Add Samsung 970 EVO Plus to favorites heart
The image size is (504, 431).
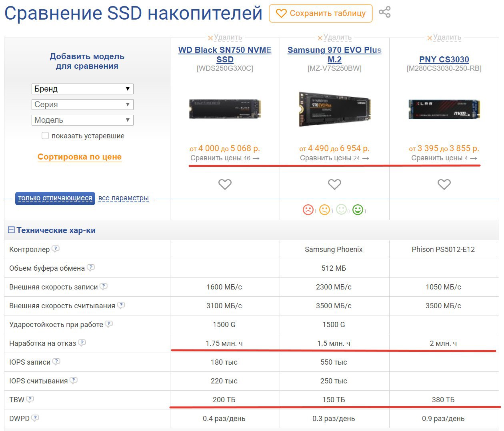(x=334, y=184)
